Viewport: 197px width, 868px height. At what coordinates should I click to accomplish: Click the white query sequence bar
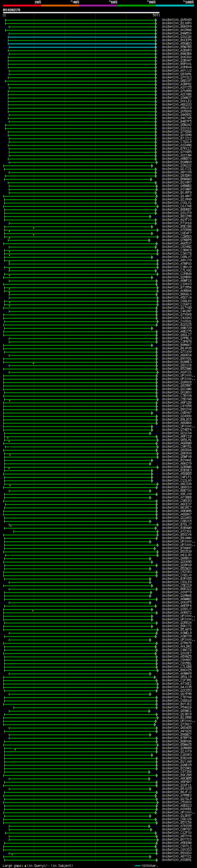point(81,12)
